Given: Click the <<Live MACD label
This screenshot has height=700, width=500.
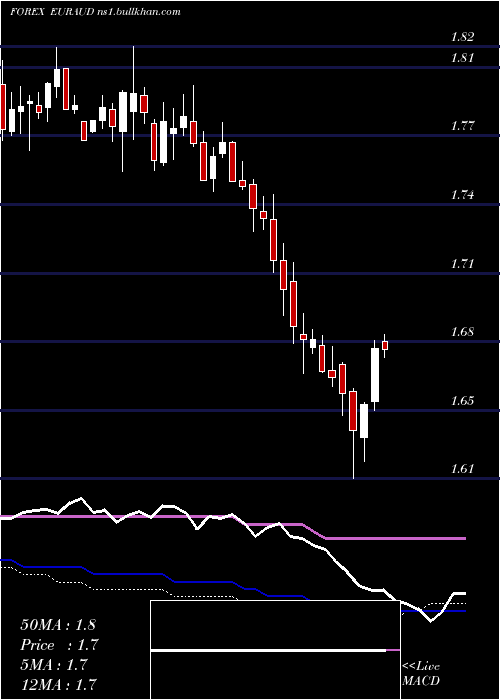Looking at the screenshot, I should (x=421, y=674).
